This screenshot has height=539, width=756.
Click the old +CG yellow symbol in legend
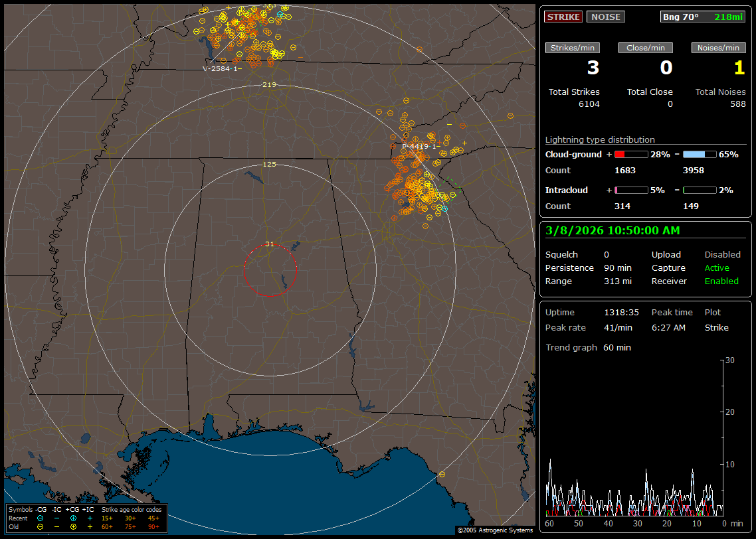tap(73, 526)
